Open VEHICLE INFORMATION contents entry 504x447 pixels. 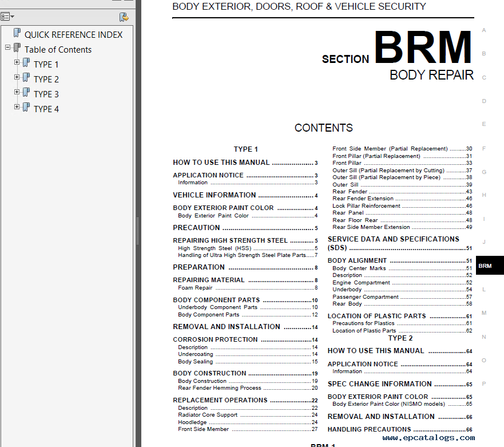coord(245,195)
